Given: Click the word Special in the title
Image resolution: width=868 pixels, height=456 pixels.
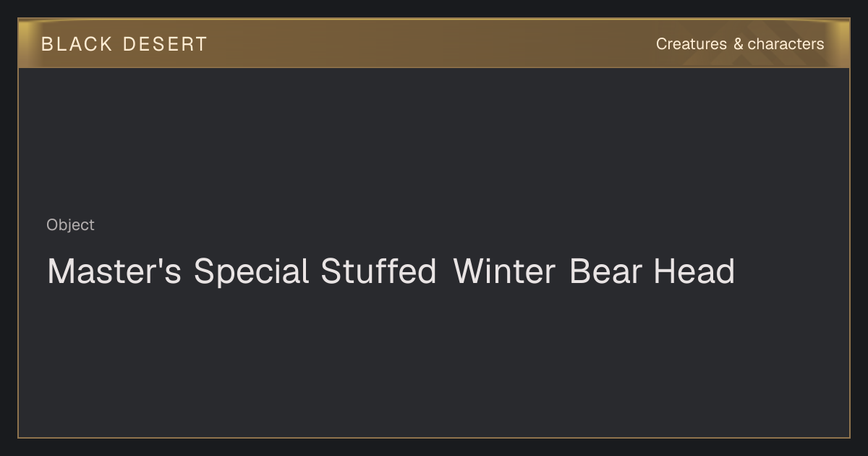Looking at the screenshot, I should pyautogui.click(x=251, y=273).
